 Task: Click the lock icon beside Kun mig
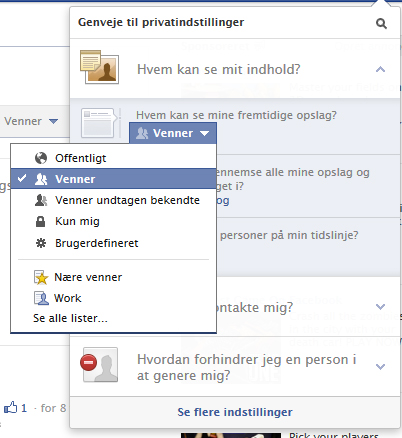40,221
